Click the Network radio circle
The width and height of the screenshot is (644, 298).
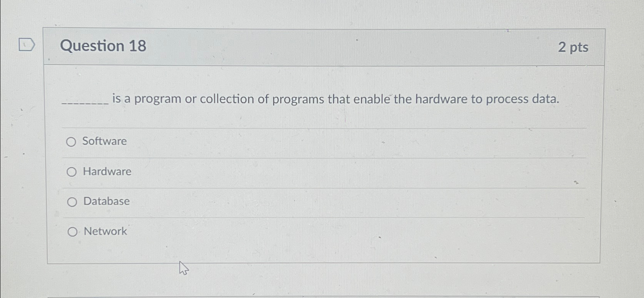71,232
